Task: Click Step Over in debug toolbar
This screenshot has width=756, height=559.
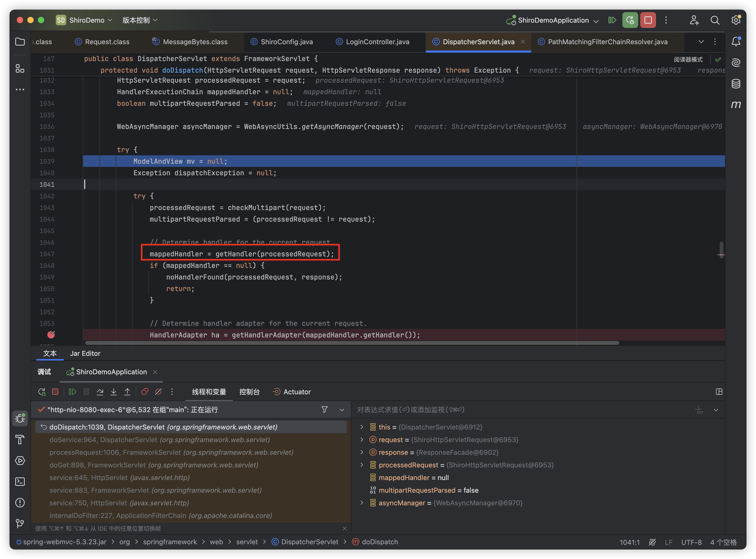Action: 100,392
